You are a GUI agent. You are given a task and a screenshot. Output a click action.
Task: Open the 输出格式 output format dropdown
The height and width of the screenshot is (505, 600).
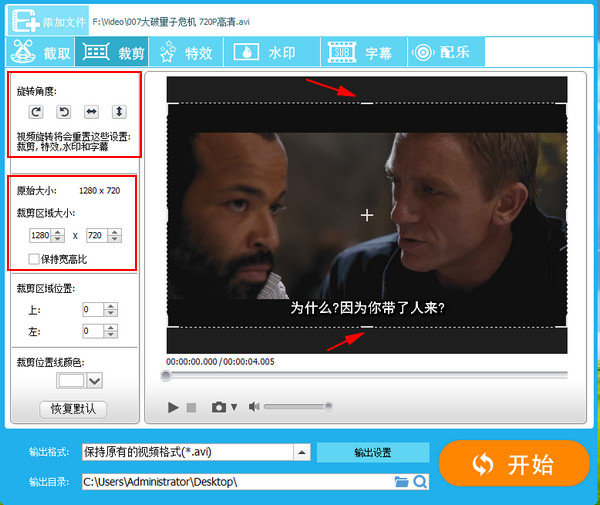196,452
